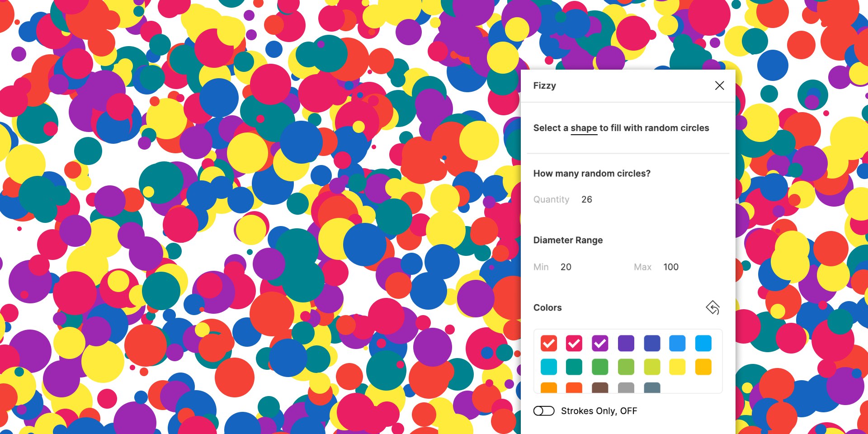Toggle Strokes Only switch
The height and width of the screenshot is (434, 868).
tap(544, 411)
